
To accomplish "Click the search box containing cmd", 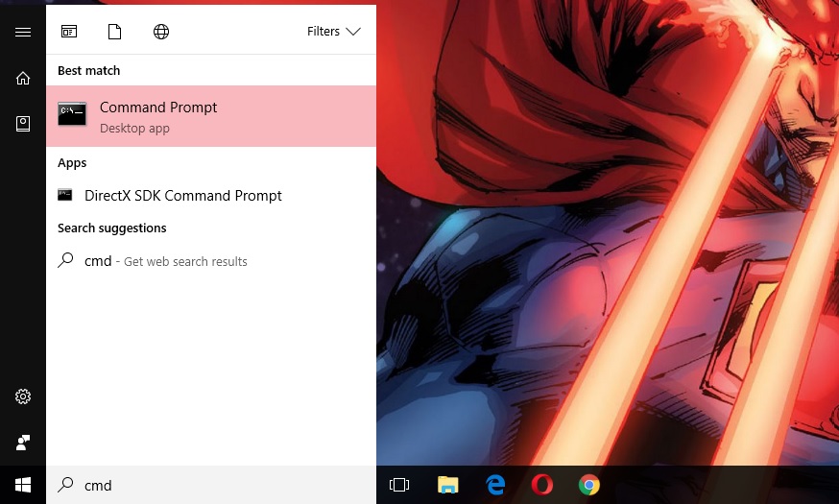I will (211, 485).
